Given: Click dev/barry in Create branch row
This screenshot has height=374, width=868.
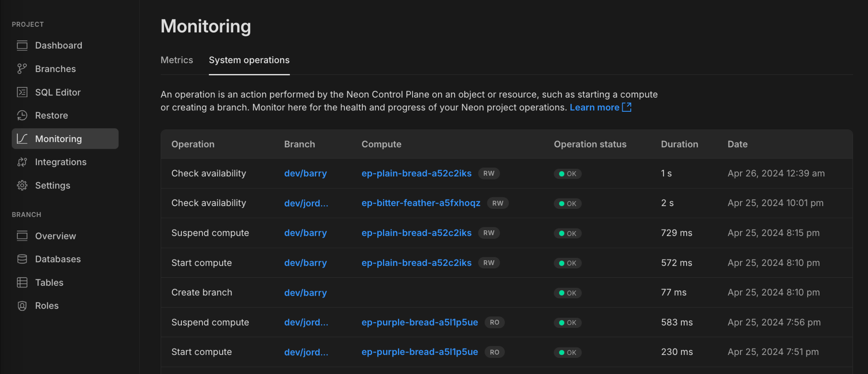Looking at the screenshot, I should (x=305, y=292).
